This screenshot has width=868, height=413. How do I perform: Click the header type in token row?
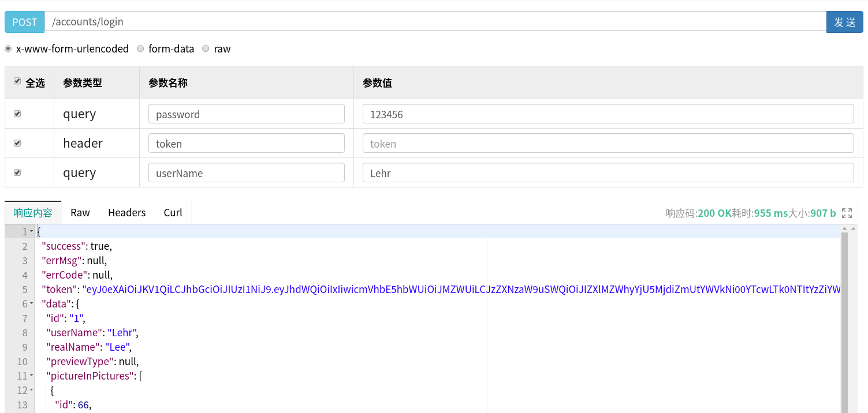point(83,143)
